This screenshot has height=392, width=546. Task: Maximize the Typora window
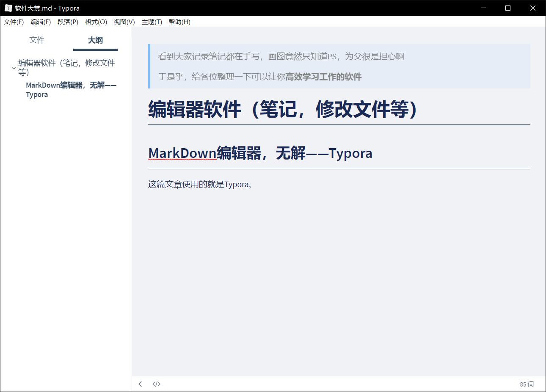click(x=508, y=8)
